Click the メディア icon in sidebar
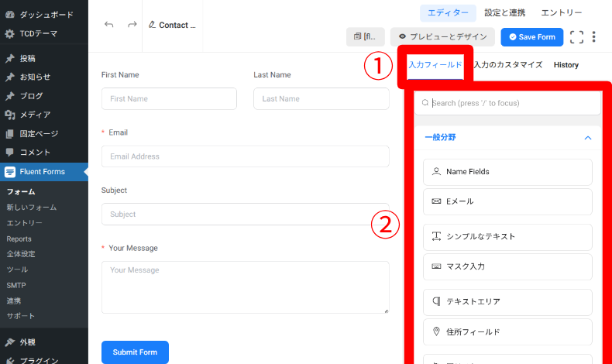 click(10, 115)
